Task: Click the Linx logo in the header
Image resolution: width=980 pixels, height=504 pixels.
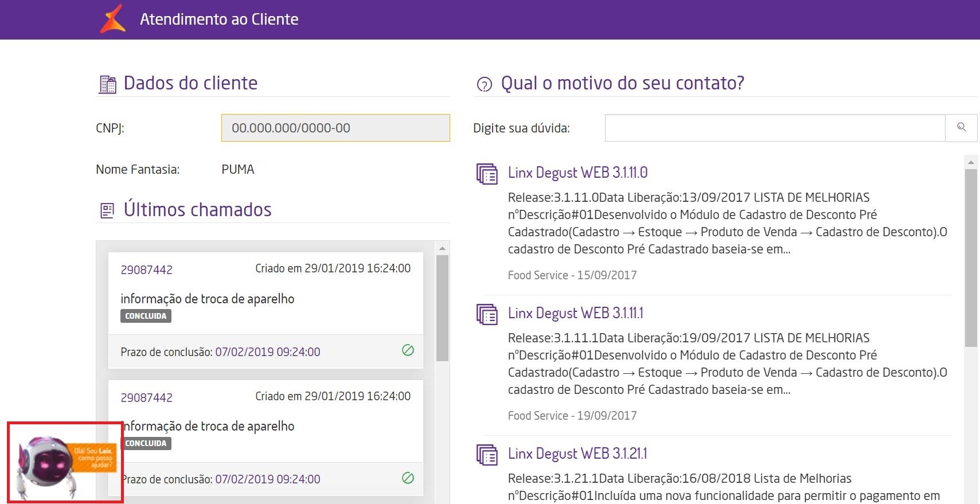Action: 113,18
